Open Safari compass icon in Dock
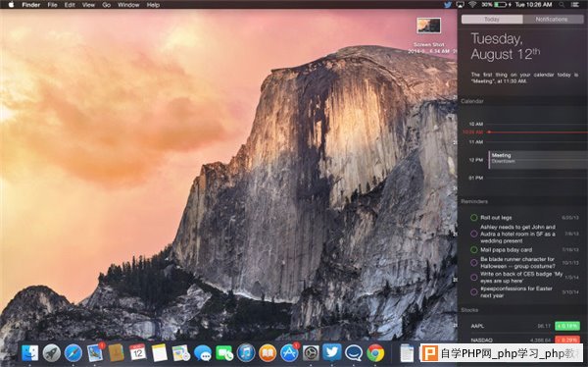 pyautogui.click(x=73, y=353)
